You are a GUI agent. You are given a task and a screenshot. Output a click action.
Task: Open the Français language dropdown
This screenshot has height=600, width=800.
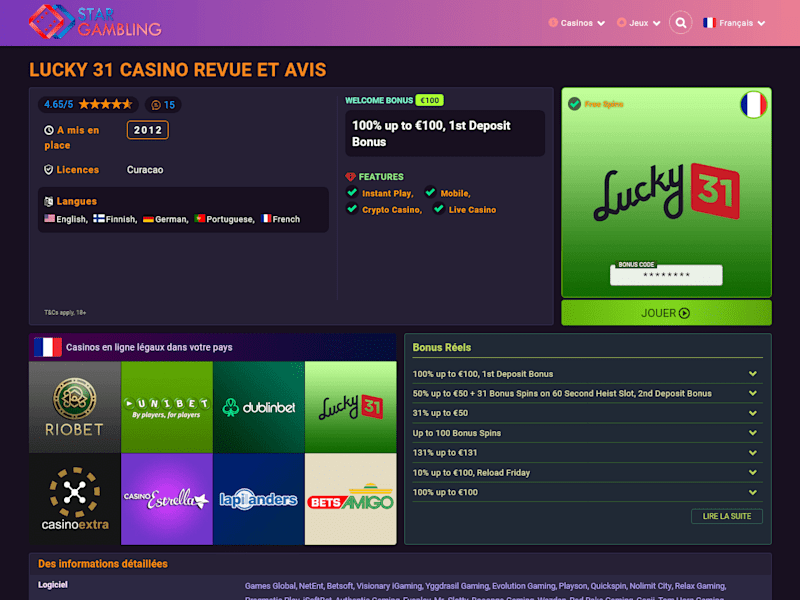[x=734, y=23]
